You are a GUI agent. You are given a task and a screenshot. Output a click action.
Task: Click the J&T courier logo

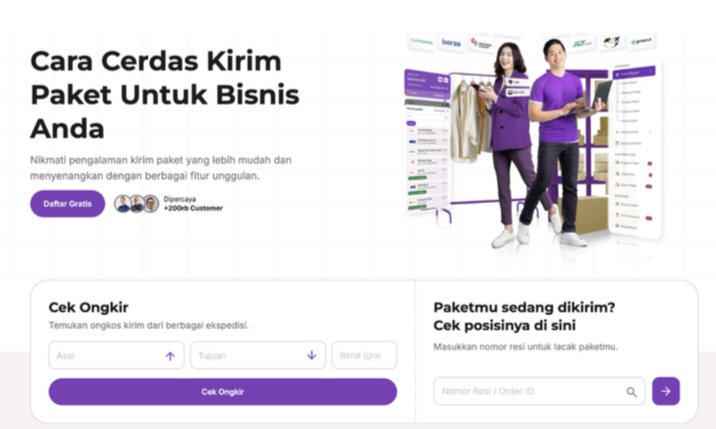click(582, 43)
